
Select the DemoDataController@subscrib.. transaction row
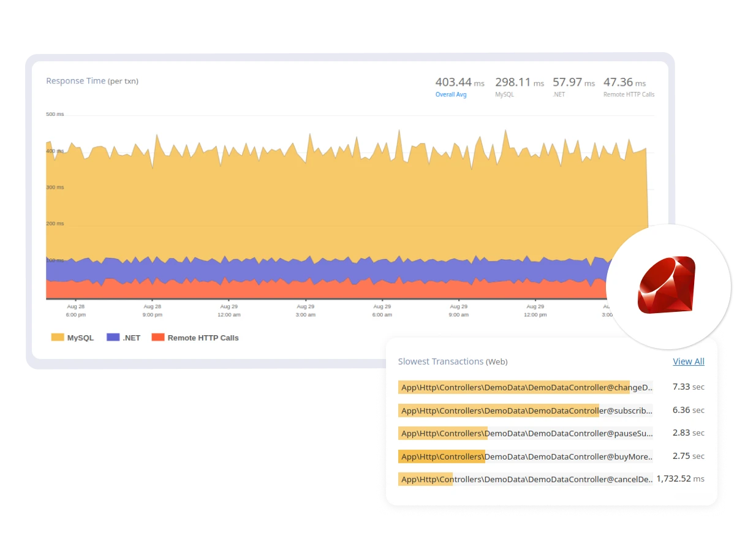click(x=526, y=411)
